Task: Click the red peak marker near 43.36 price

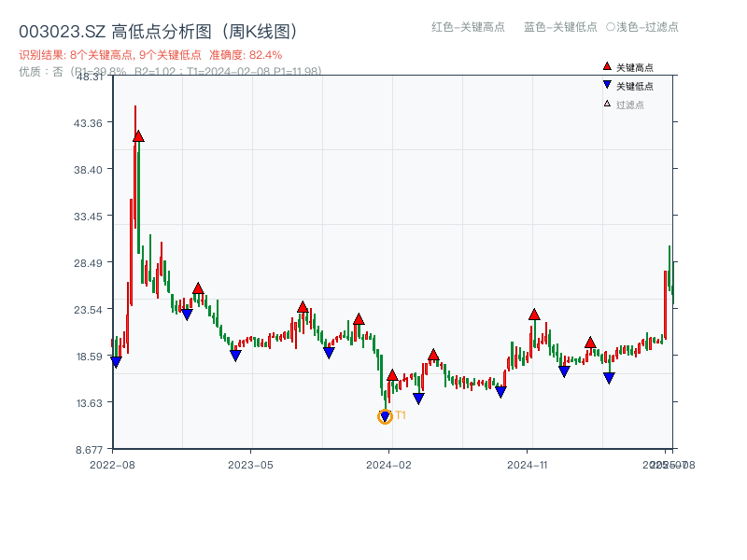Action: coord(138,136)
